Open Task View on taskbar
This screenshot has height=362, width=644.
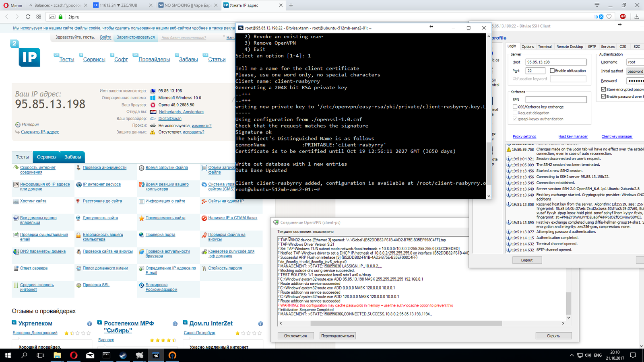[x=40, y=355]
